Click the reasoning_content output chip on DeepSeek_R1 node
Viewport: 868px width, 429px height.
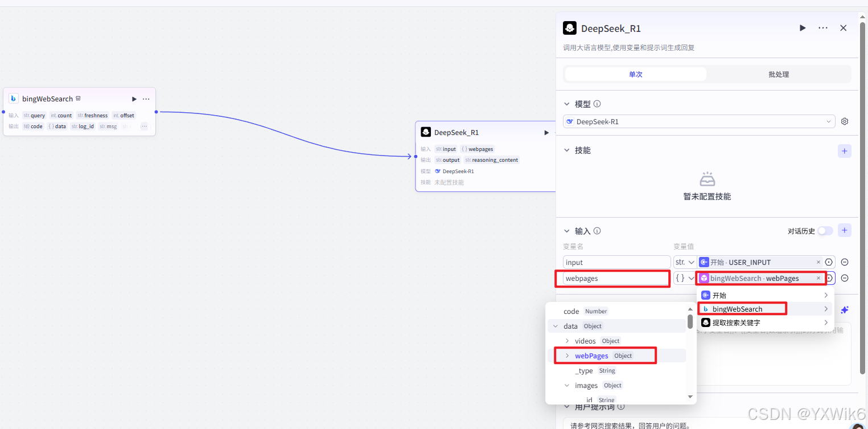492,160
